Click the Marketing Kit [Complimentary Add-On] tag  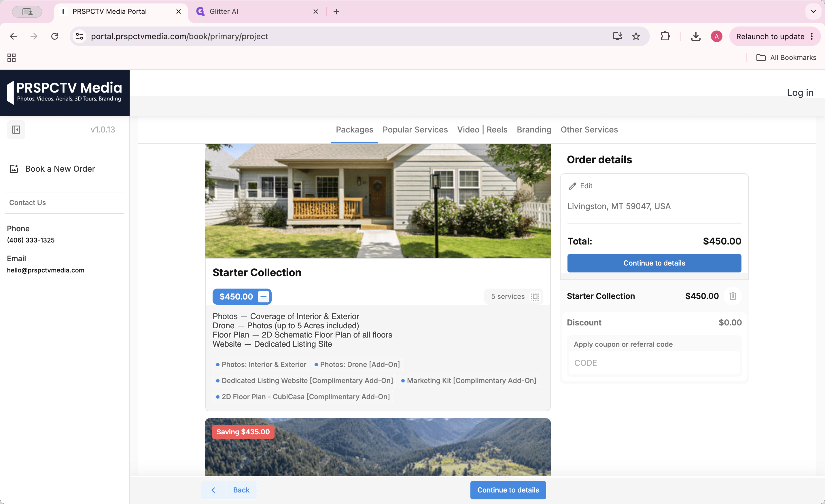point(468,380)
